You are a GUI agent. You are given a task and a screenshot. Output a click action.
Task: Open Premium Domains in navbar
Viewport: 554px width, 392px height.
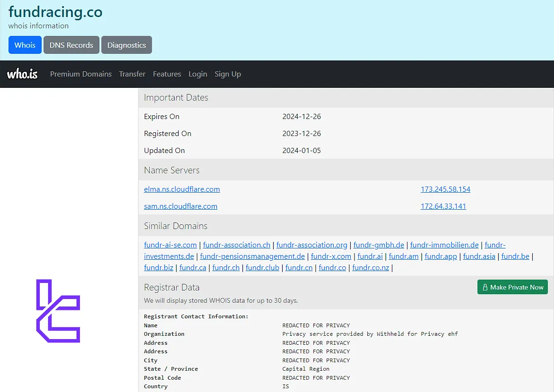click(81, 74)
